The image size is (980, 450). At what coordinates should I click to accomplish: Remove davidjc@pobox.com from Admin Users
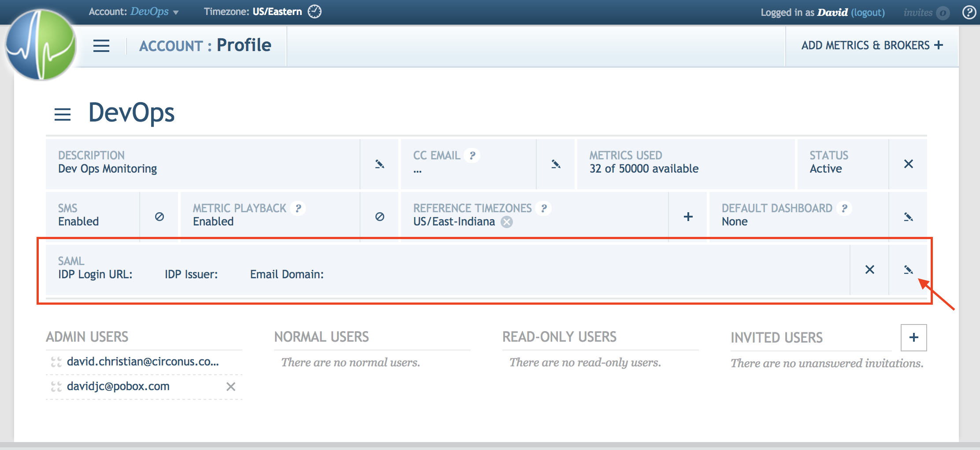(x=231, y=387)
